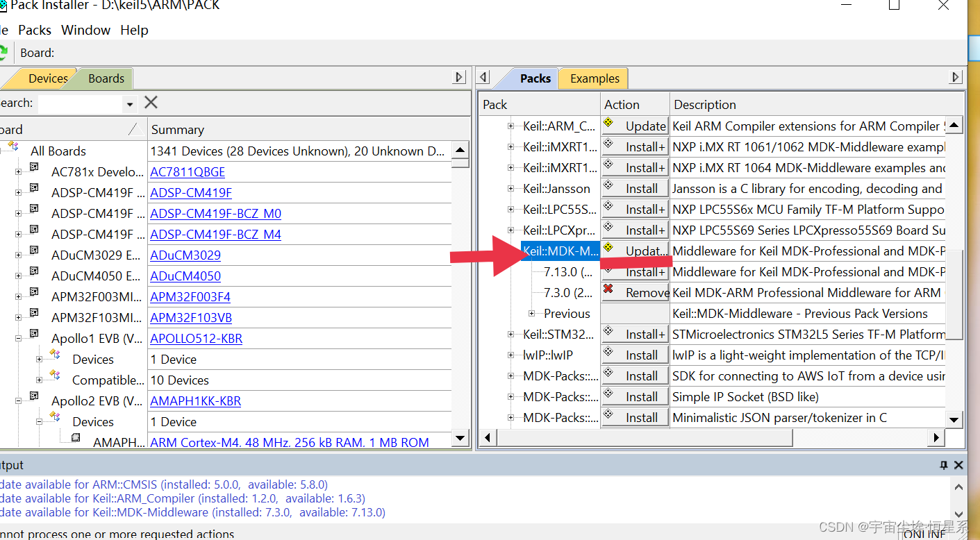Viewport: 980px width, 540px height.
Task: Switch to the Examples tab
Action: click(x=595, y=78)
